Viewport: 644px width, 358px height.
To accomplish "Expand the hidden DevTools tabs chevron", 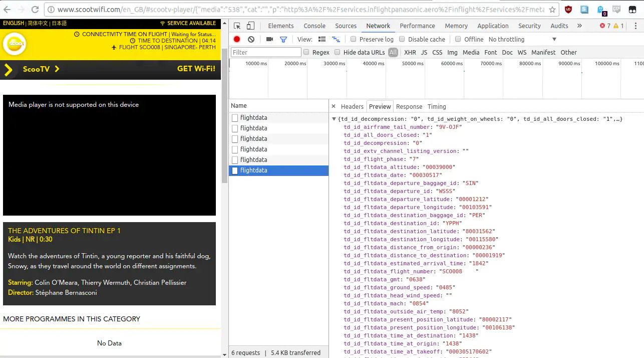I will point(578,26).
